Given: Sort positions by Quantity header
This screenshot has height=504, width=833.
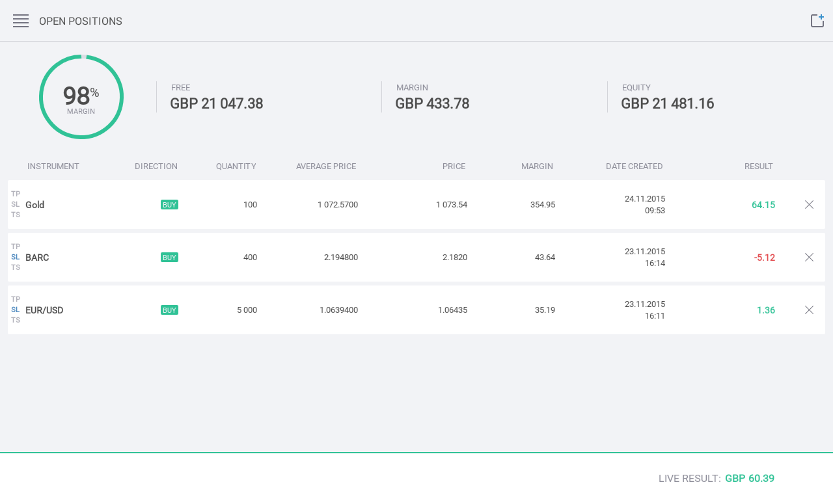Looking at the screenshot, I should coord(236,166).
